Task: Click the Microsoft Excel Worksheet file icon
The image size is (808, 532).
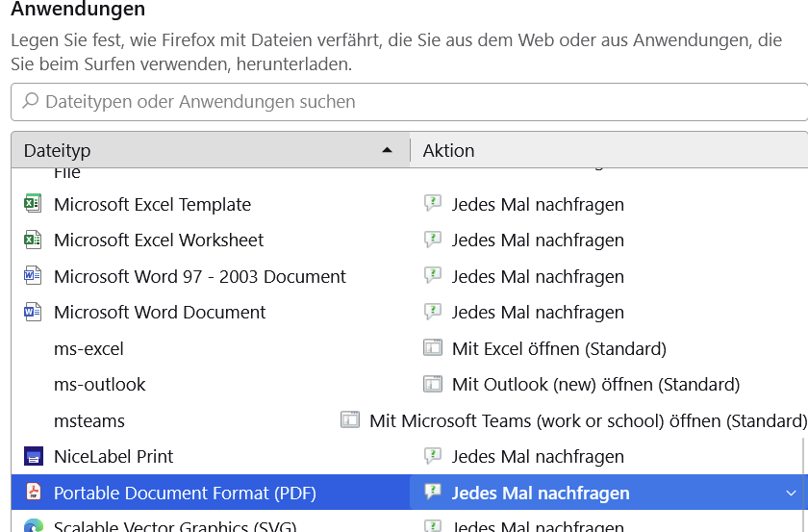Action: pos(33,240)
